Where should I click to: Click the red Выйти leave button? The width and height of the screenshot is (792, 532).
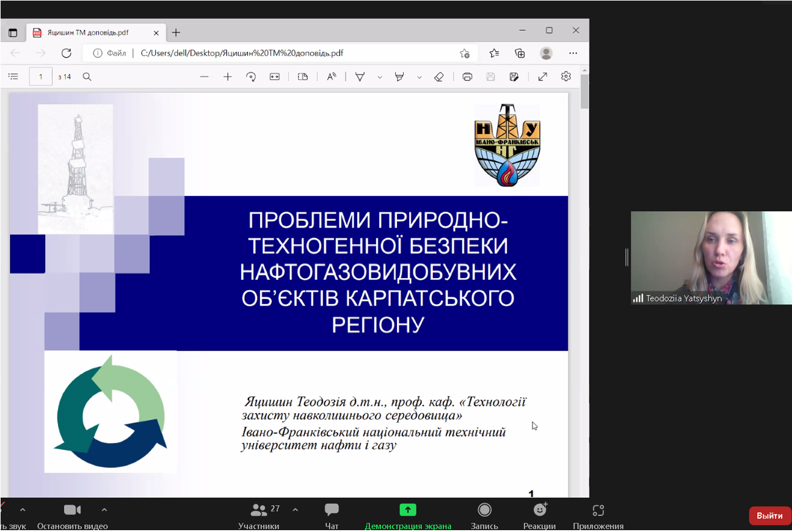click(769, 516)
